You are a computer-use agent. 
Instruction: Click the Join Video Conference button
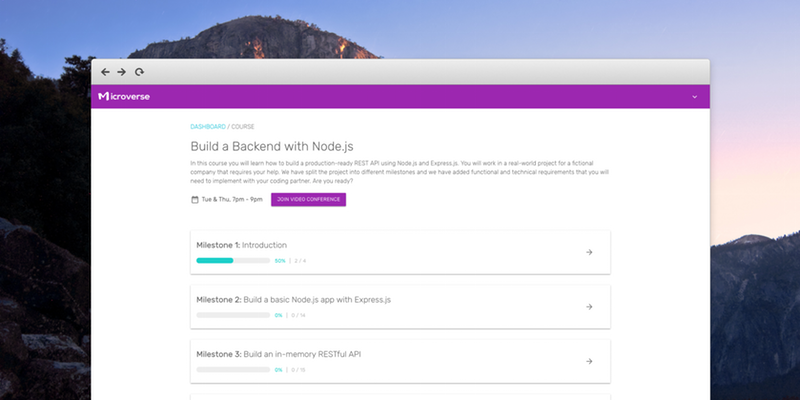[x=308, y=199]
